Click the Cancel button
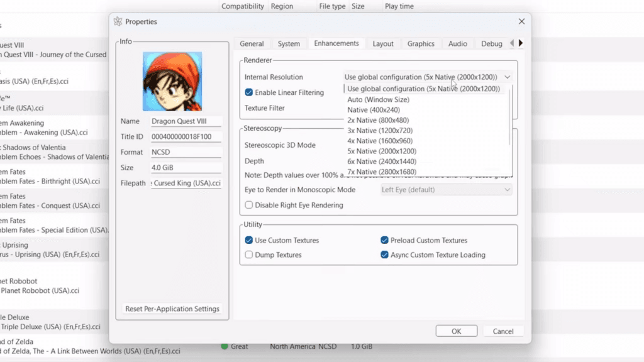 (502, 331)
